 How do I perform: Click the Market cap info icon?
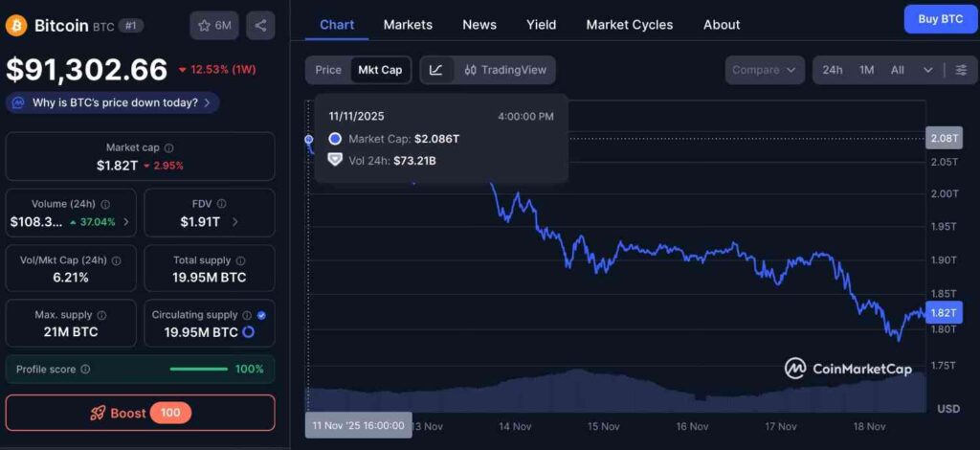coord(169,148)
